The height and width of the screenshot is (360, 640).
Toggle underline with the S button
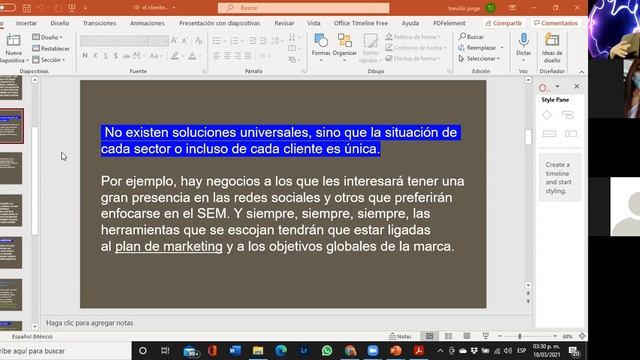[x=105, y=56]
